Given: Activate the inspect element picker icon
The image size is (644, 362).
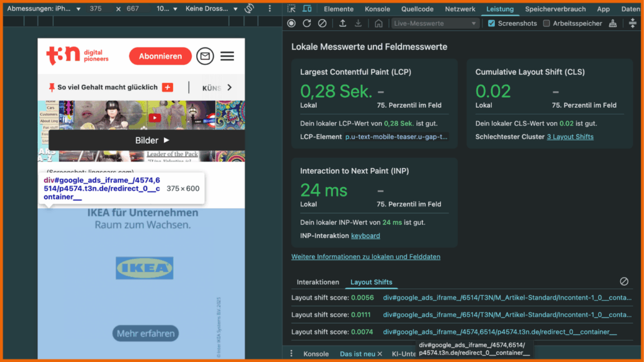Looking at the screenshot, I should point(292,9).
